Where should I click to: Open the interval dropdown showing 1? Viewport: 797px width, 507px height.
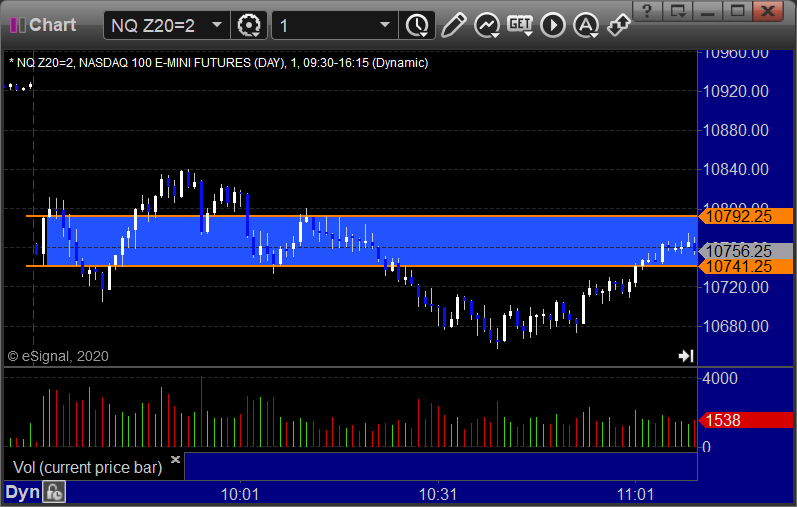click(334, 25)
